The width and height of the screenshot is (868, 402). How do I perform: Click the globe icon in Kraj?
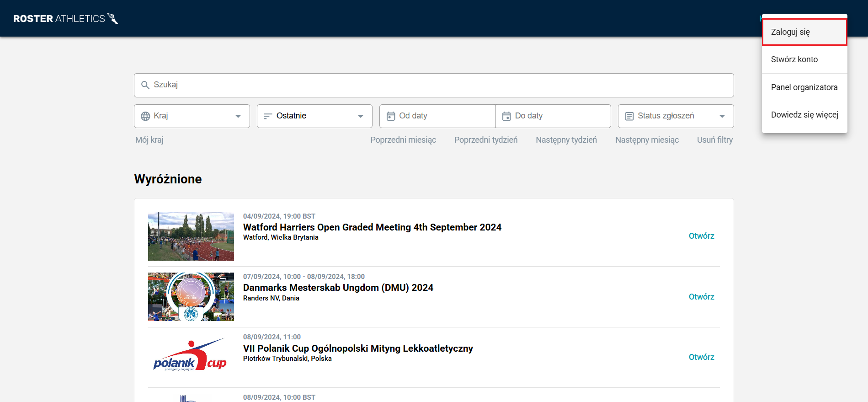(x=145, y=116)
